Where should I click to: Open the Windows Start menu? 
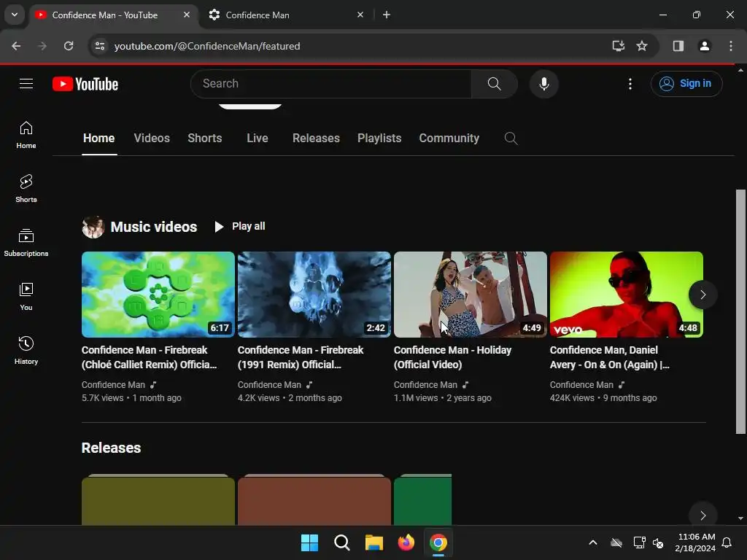(x=309, y=542)
